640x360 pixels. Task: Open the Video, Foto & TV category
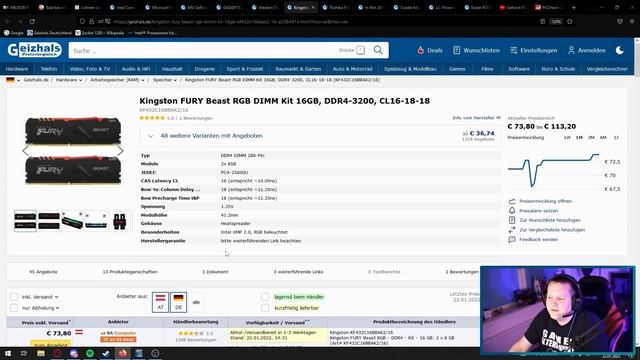[90, 69]
